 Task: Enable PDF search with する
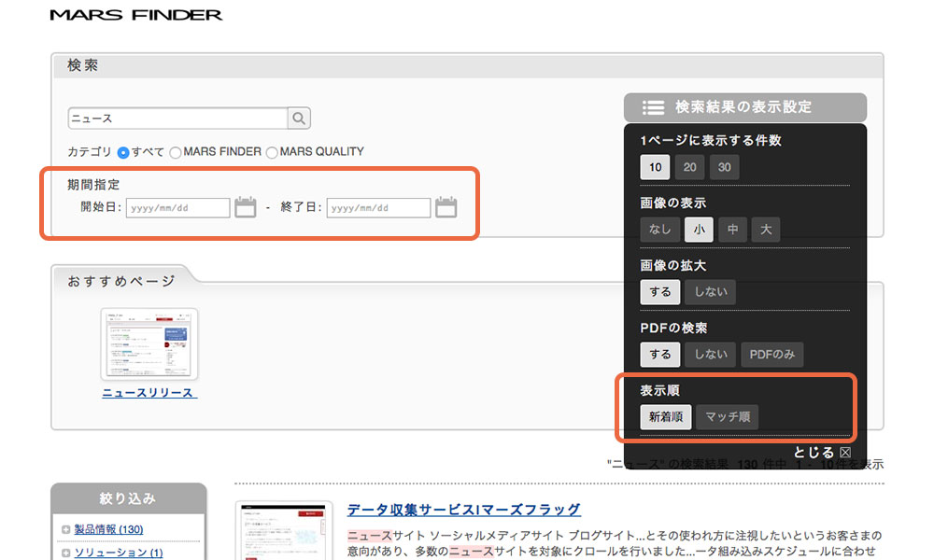point(660,355)
